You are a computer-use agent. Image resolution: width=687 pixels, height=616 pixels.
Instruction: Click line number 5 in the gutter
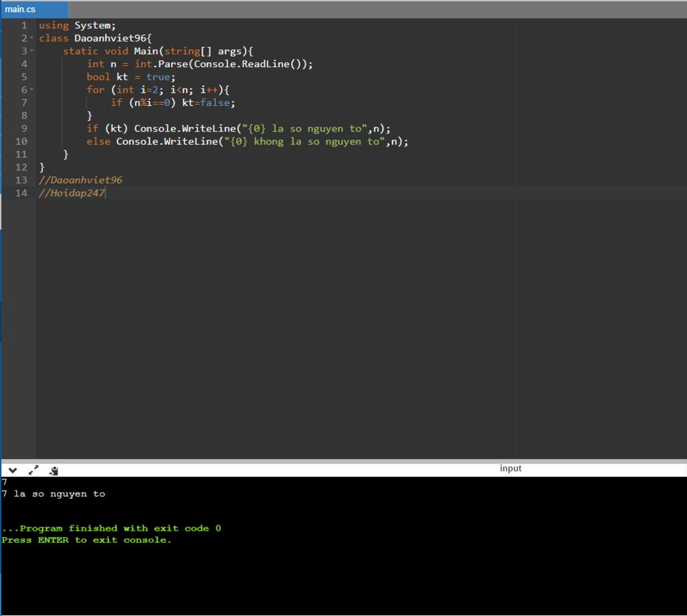24,76
